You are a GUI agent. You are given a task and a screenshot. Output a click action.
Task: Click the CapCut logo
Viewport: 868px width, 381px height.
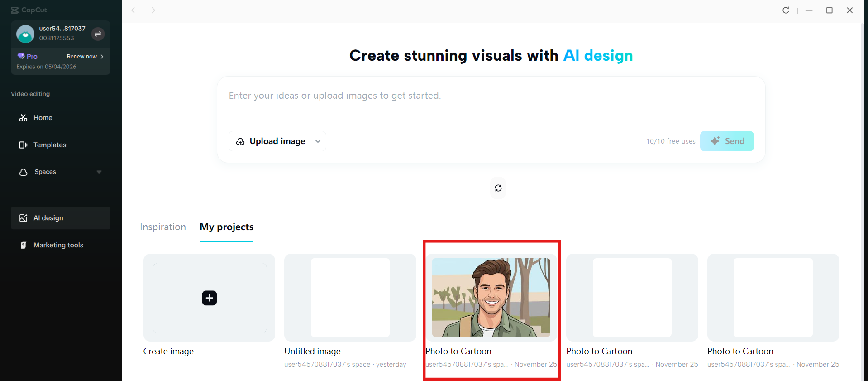pyautogui.click(x=29, y=10)
